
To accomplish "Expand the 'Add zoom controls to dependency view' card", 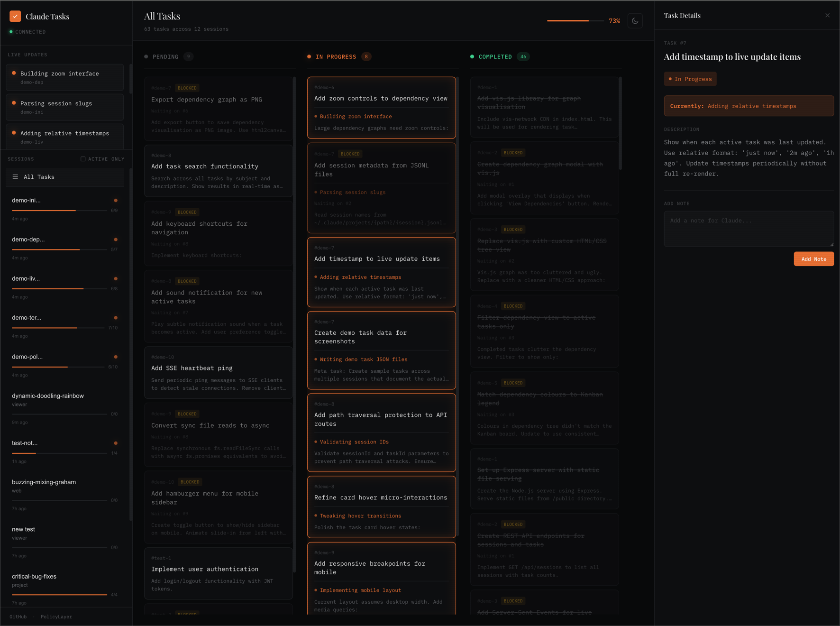I will 381,98.
